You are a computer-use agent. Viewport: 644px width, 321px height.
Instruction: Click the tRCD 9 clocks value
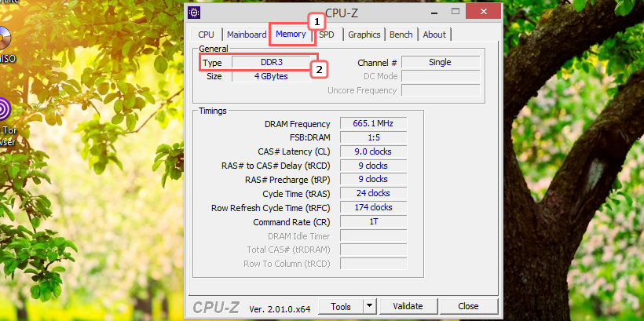pyautogui.click(x=373, y=166)
